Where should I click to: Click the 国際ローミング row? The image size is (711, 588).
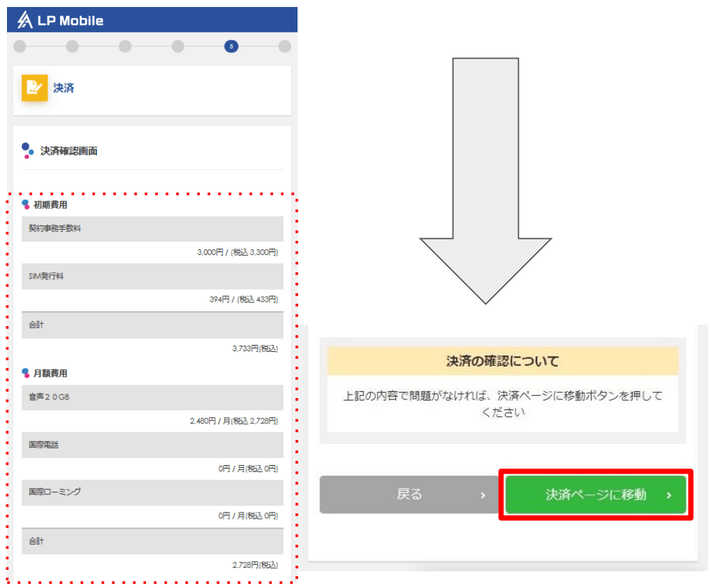point(152,492)
